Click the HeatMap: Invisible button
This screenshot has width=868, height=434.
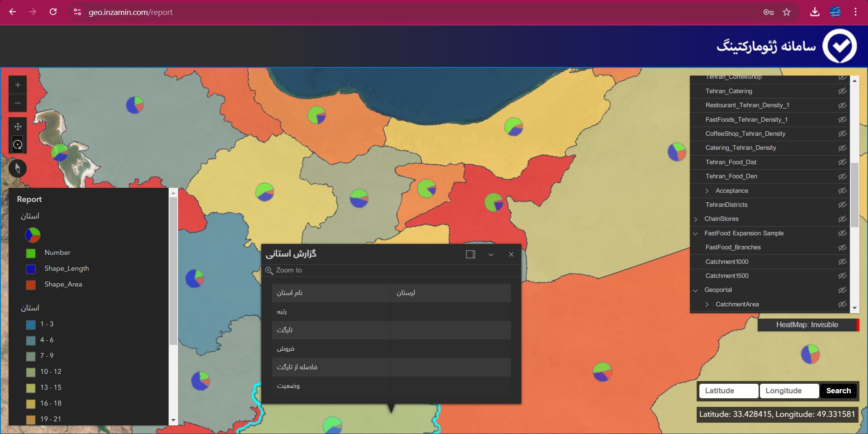click(x=807, y=324)
